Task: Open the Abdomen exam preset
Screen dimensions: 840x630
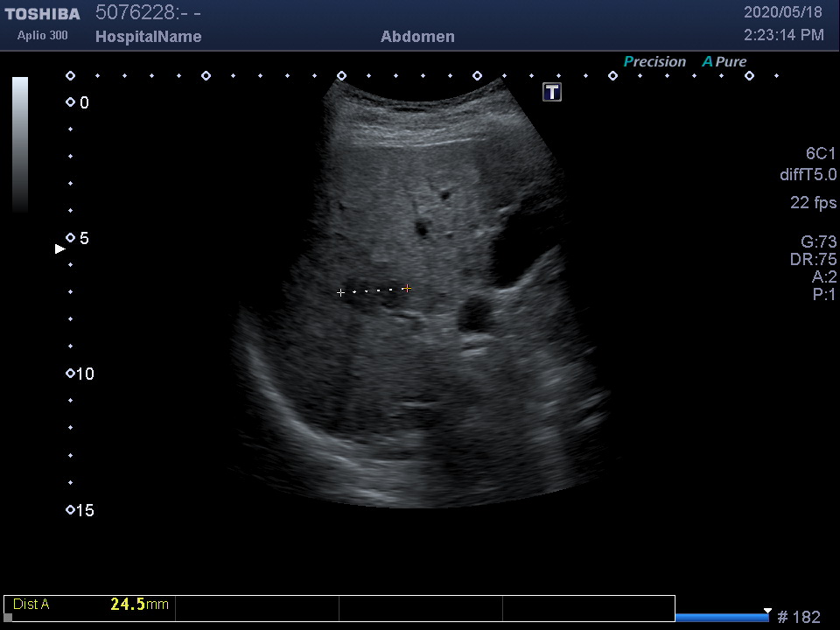Action: tap(417, 37)
